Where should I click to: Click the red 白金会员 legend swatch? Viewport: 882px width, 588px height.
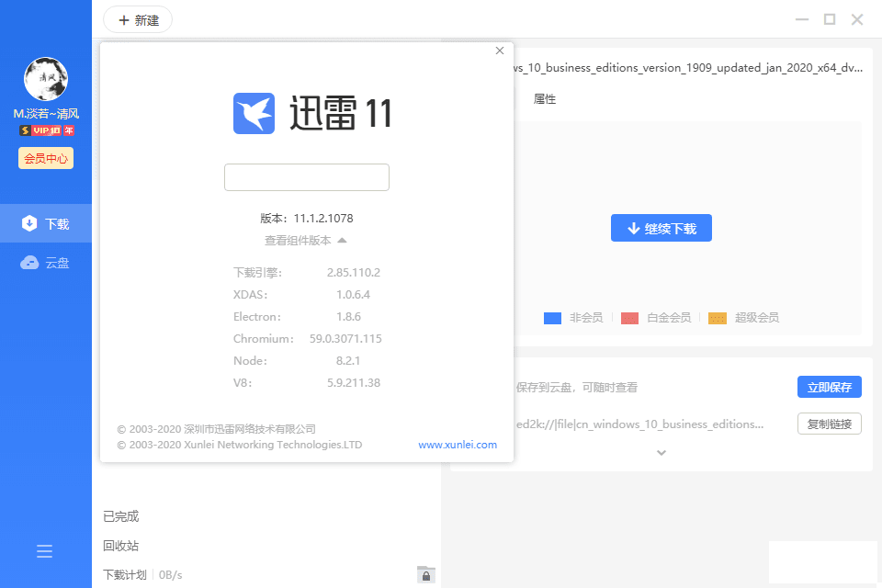pyautogui.click(x=629, y=318)
